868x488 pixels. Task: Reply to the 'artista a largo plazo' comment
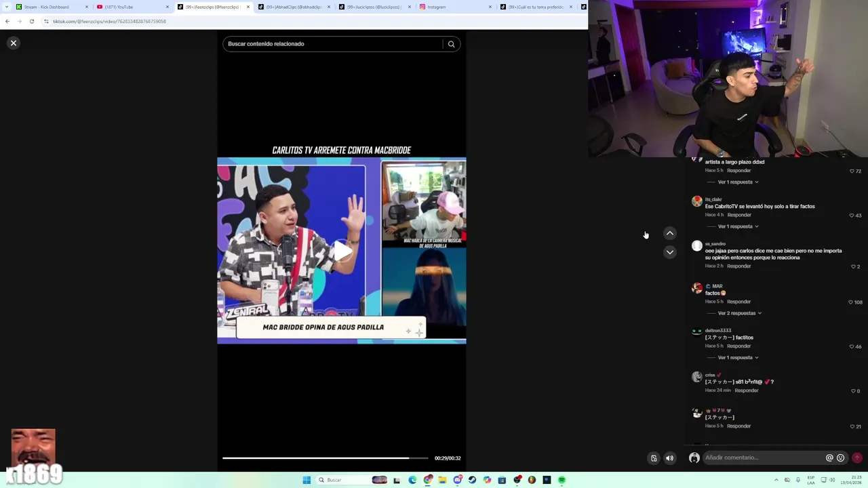738,170
